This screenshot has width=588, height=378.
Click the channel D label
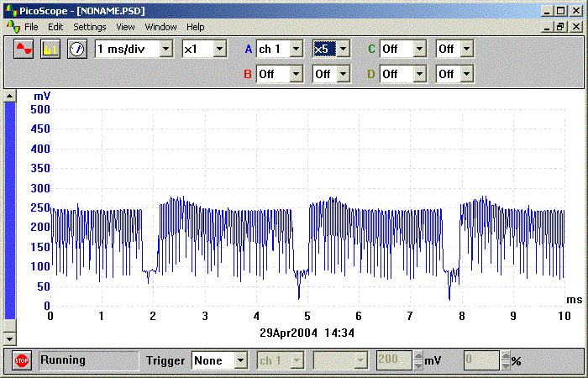[x=371, y=74]
